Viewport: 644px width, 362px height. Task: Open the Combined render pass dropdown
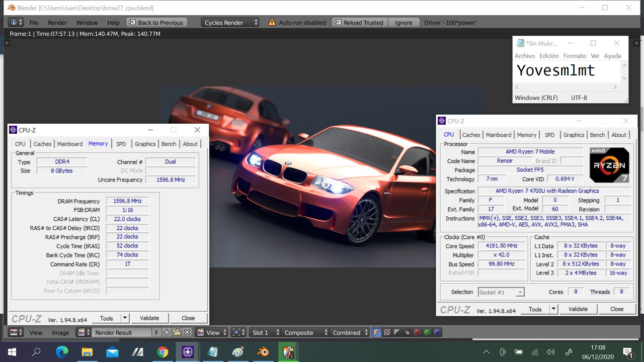pyautogui.click(x=351, y=332)
